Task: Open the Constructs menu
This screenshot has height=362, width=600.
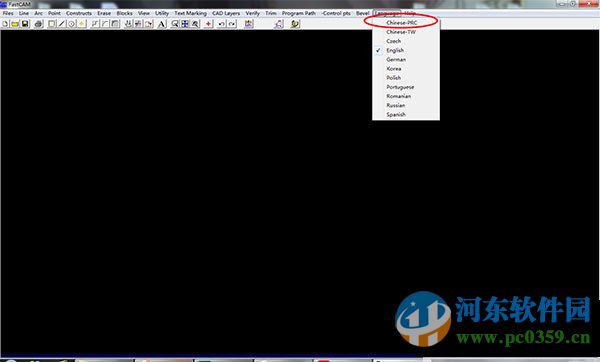Action: (x=79, y=13)
